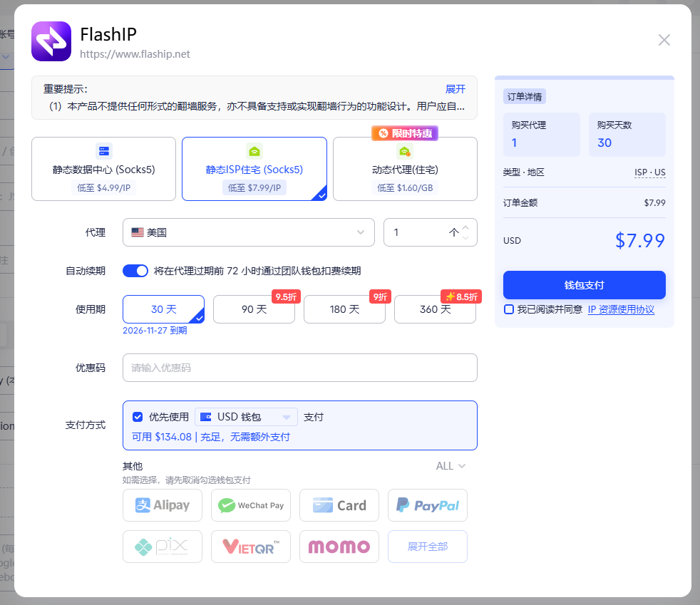Click the dynamic proxy house icon

point(405,151)
